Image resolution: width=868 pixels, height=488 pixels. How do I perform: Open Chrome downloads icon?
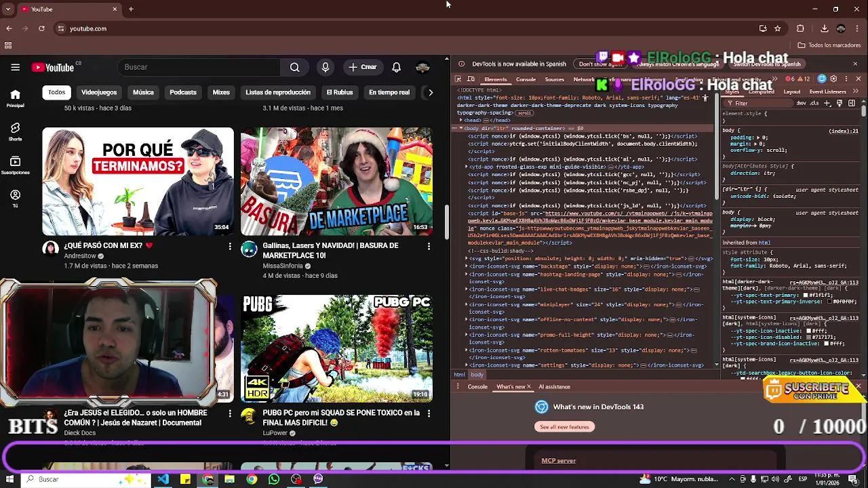tap(824, 28)
